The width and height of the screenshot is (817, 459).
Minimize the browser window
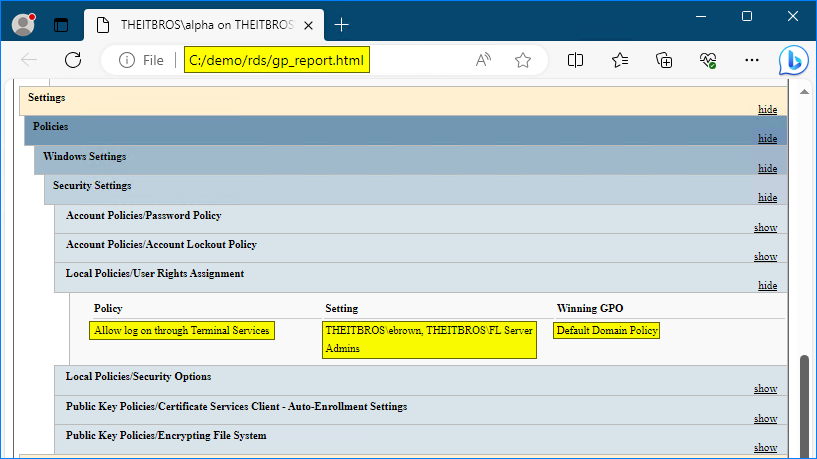pyautogui.click(x=701, y=17)
